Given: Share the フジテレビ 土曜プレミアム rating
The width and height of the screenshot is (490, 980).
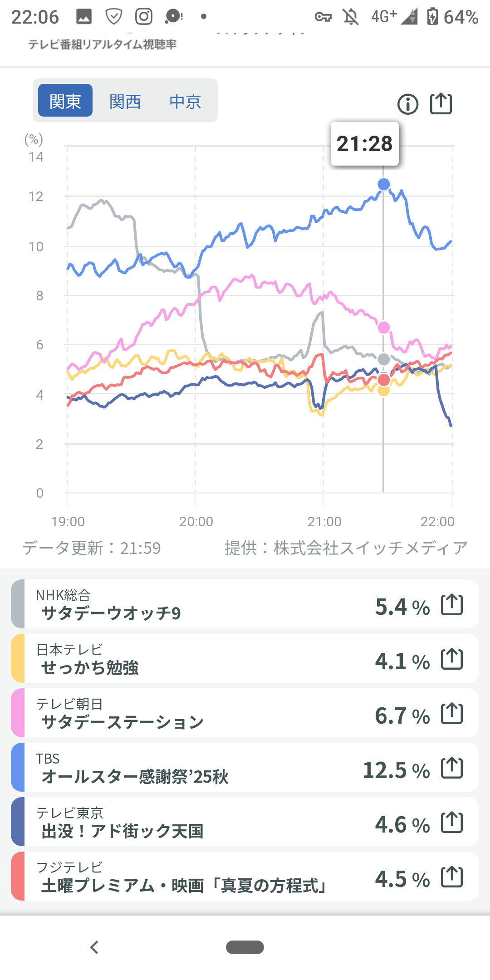Looking at the screenshot, I should point(452,877).
